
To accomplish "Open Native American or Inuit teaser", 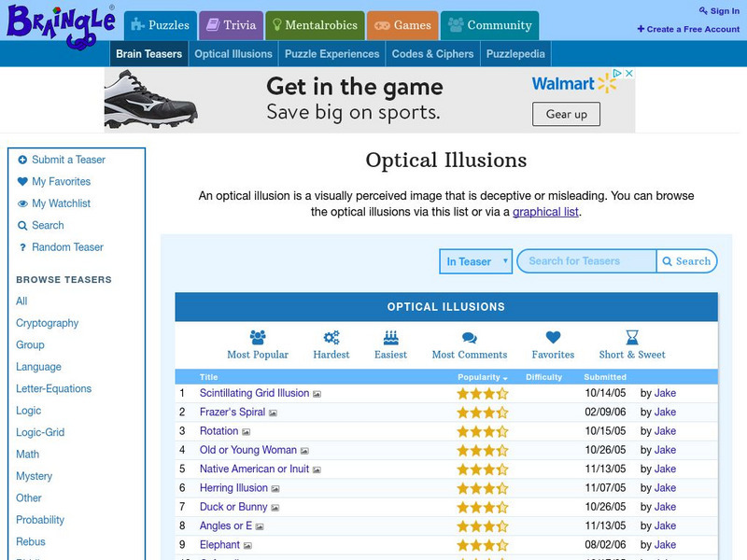I will [x=254, y=469].
